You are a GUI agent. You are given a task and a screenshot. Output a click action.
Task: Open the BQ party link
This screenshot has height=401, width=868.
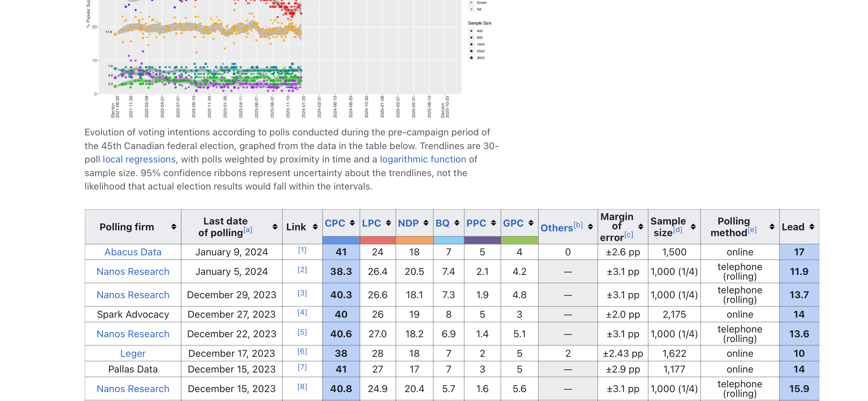(x=443, y=223)
